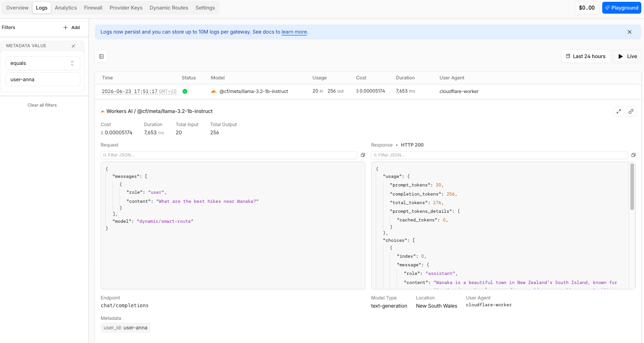Open the Dynamic Routes tab
The height and width of the screenshot is (343, 644).
pyautogui.click(x=169, y=8)
